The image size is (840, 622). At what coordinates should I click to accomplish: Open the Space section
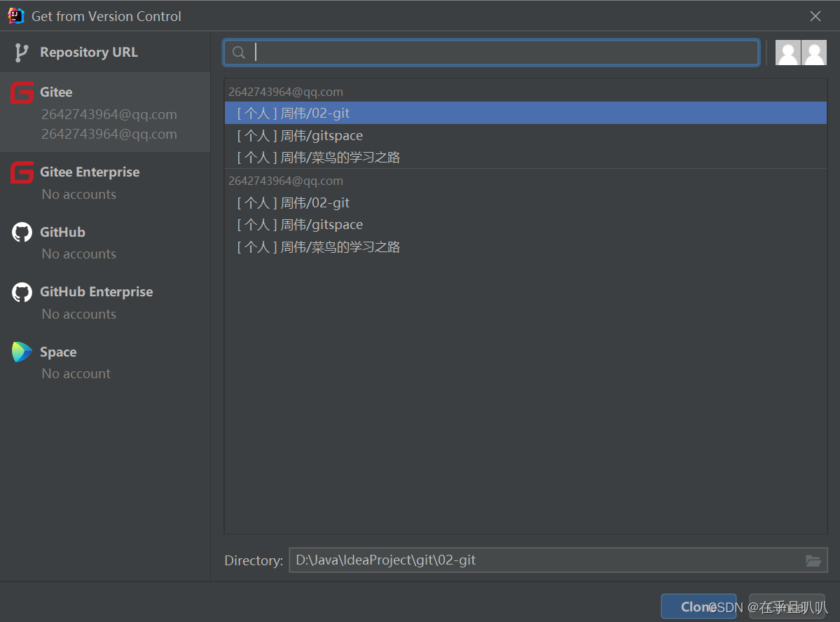[x=105, y=362]
